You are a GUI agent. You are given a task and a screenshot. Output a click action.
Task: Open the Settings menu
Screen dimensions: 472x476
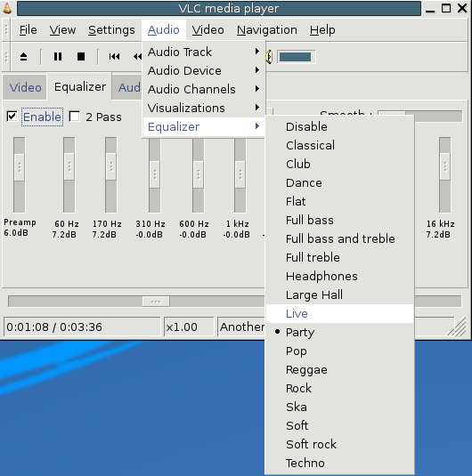point(111,30)
